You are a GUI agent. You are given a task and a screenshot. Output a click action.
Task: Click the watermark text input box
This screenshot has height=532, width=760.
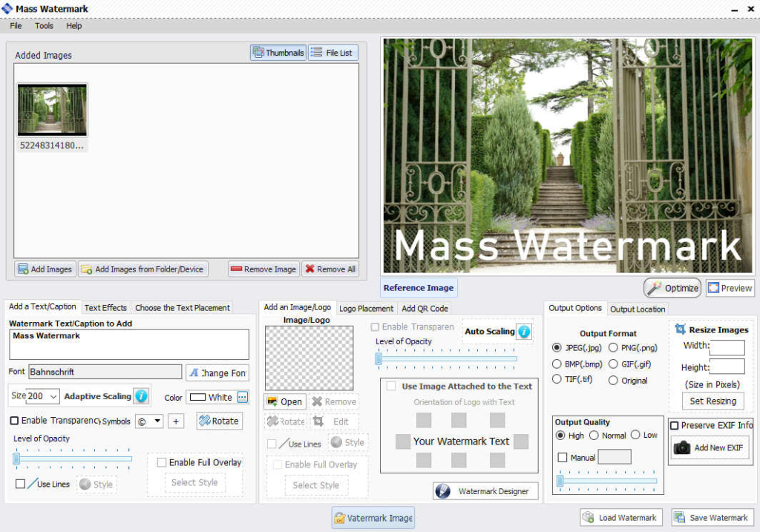click(x=129, y=344)
